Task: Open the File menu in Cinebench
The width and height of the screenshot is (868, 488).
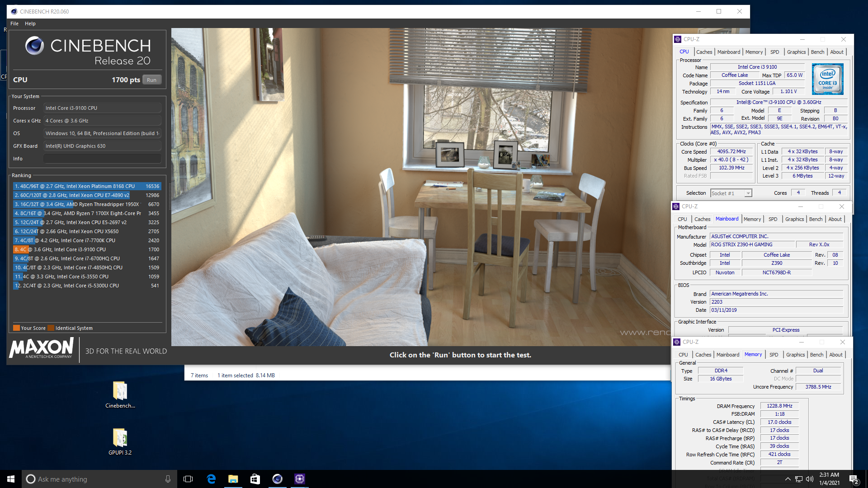Action: [14, 23]
